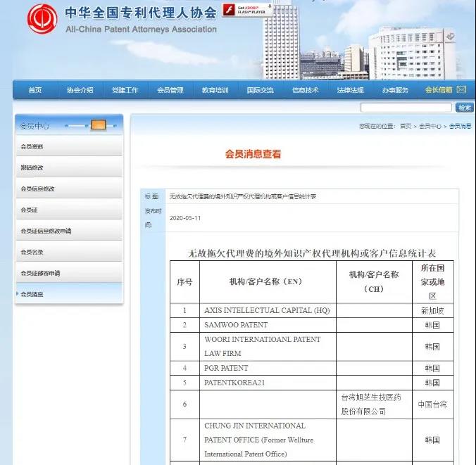Screen dimensions: 476x465
Task: Open 办事服务 in the navigation bar
Action: click(x=395, y=90)
